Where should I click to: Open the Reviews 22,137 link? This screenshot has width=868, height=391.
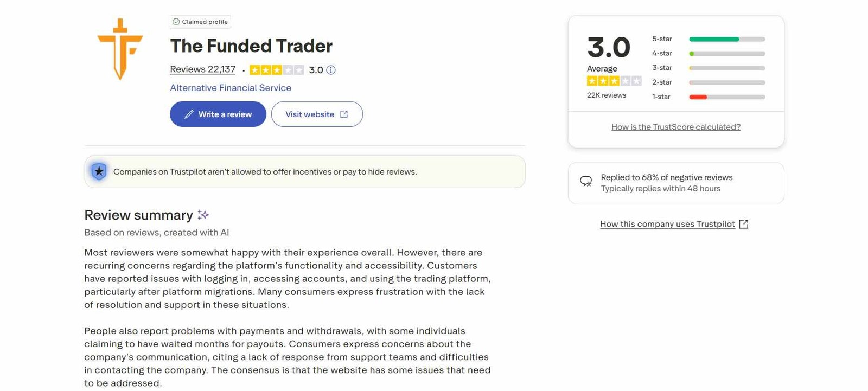coord(202,69)
